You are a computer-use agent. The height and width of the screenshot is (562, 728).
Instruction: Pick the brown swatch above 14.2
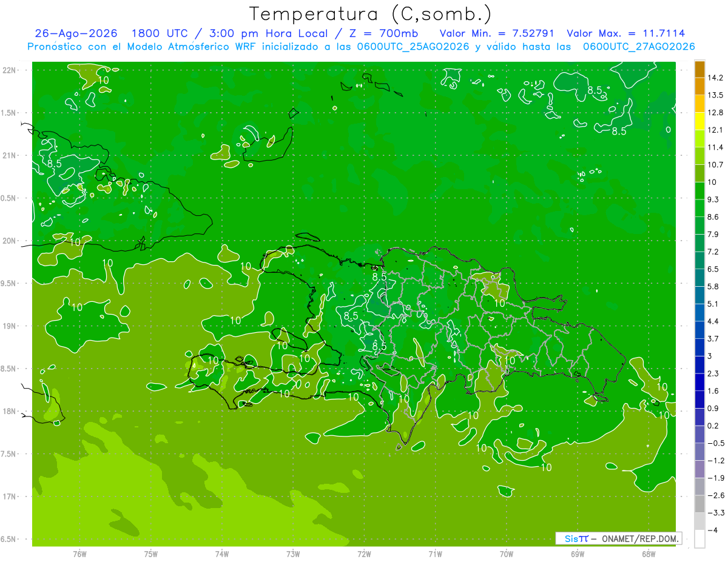pyautogui.click(x=699, y=69)
